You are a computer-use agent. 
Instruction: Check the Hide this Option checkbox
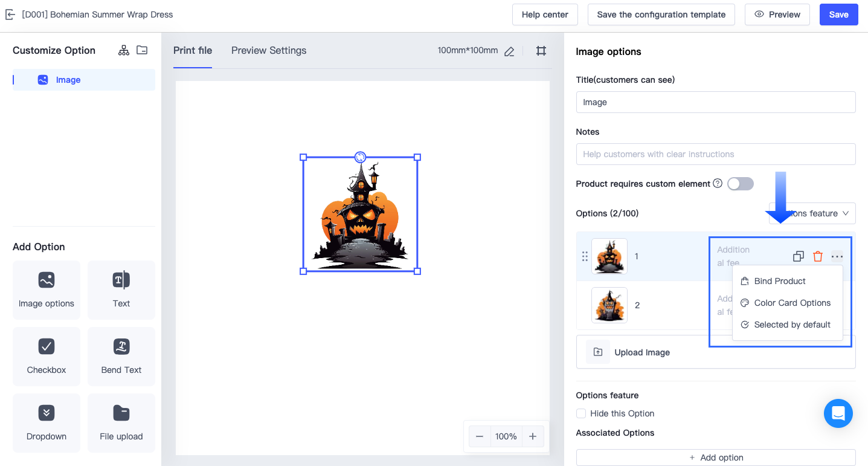pyautogui.click(x=580, y=413)
